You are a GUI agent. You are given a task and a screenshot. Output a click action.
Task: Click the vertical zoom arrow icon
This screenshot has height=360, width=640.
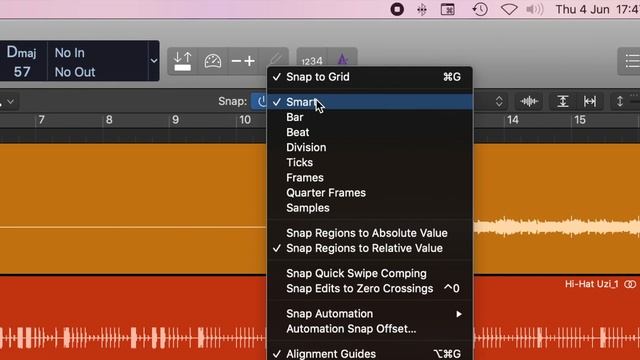[x=620, y=101]
